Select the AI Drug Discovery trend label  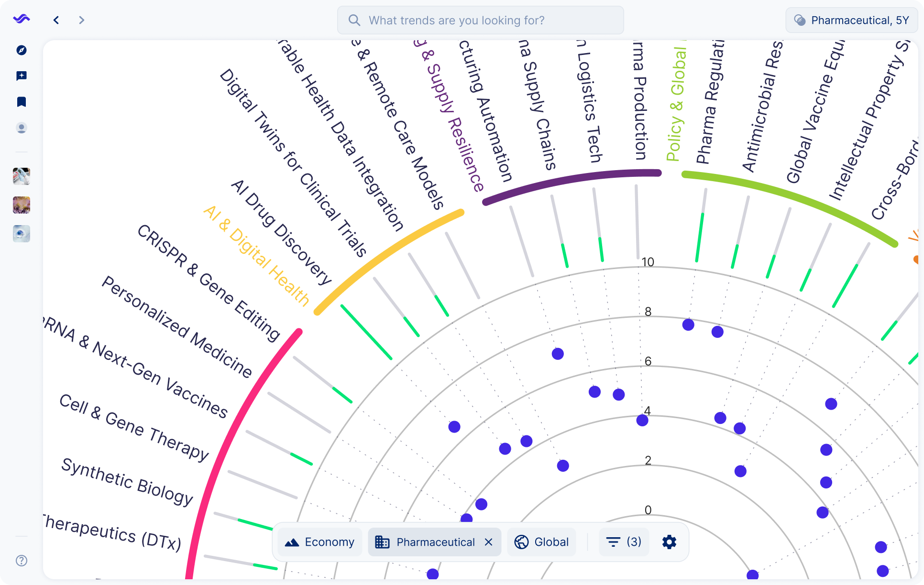point(281,232)
